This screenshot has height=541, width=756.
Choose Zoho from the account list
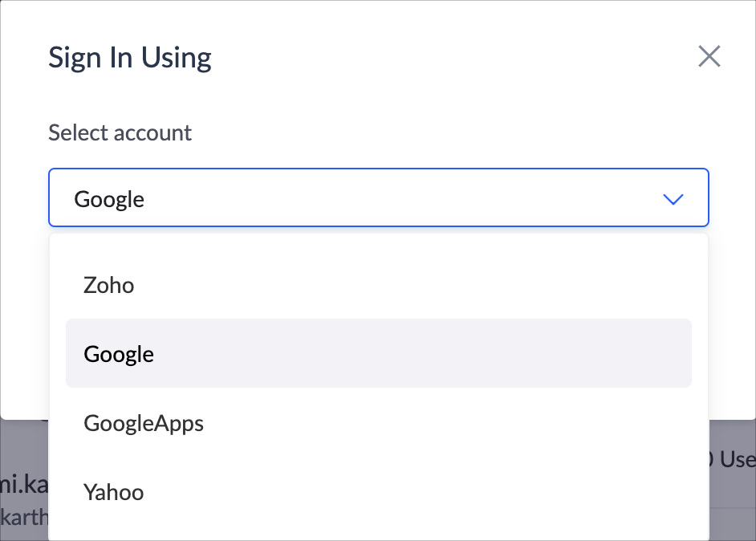[109, 285]
